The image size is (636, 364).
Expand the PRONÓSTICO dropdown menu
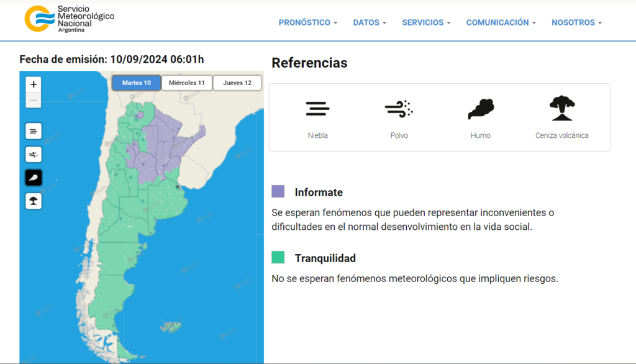307,22
